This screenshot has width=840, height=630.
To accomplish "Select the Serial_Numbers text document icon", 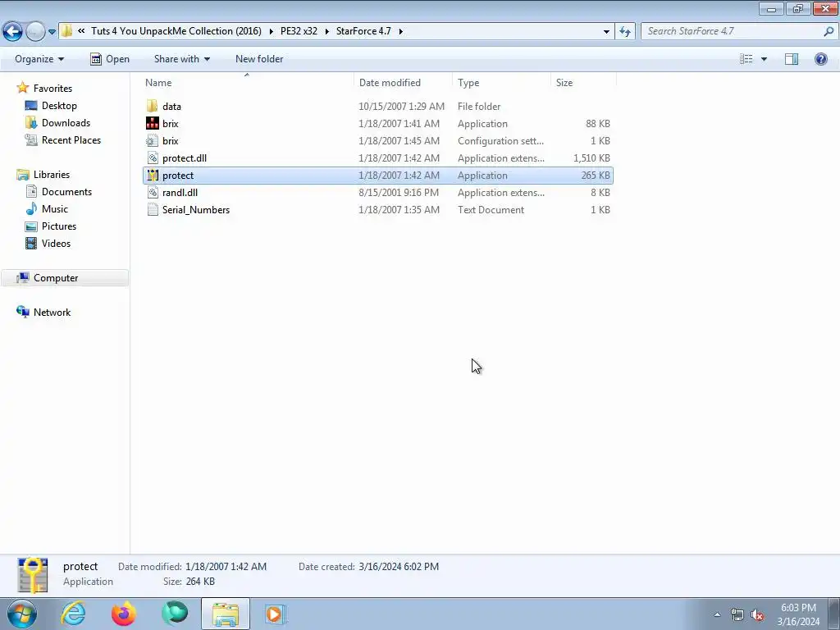I will pyautogui.click(x=152, y=209).
